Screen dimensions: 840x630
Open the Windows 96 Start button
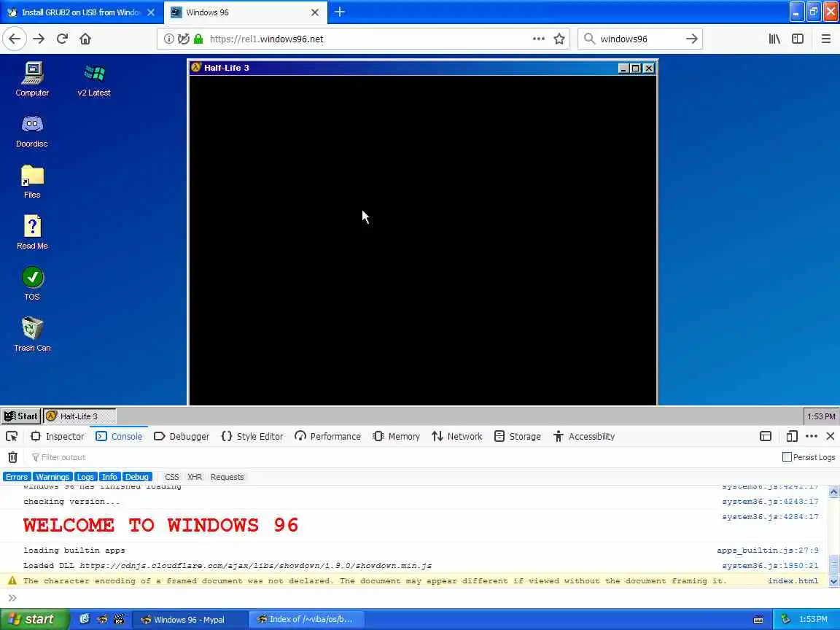(21, 416)
